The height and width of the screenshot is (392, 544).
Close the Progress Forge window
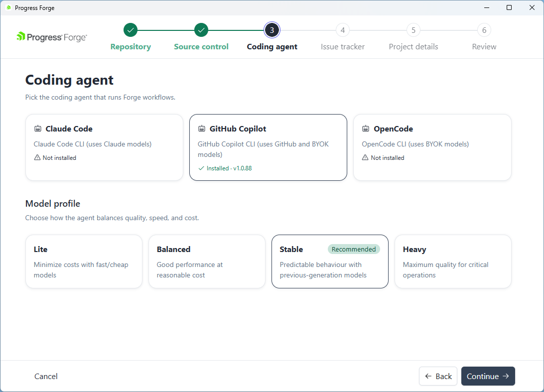[532, 7]
